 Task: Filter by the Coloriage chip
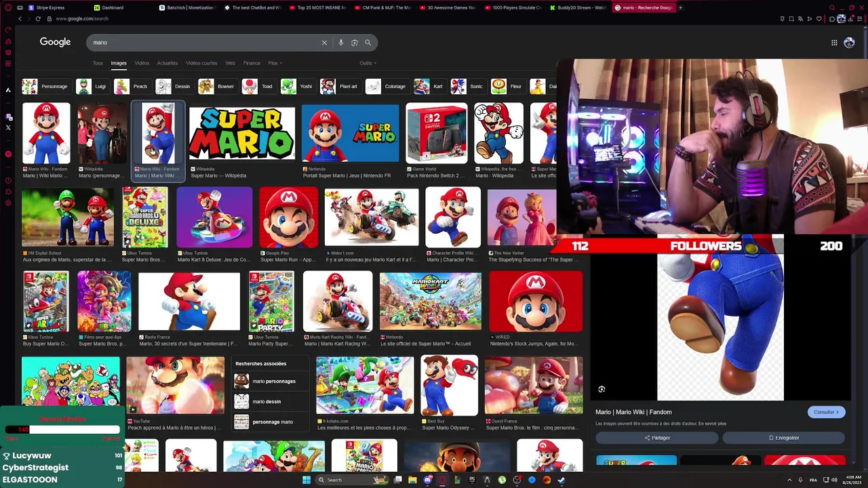pos(387,87)
